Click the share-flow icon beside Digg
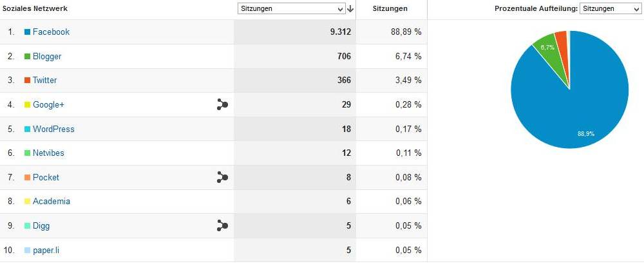Image resolution: width=644 pixels, height=266 pixels. click(223, 225)
